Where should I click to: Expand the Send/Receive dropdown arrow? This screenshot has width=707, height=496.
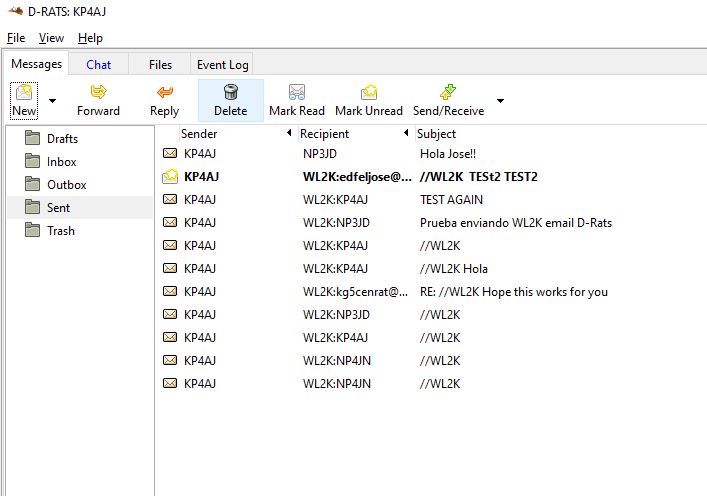[500, 101]
